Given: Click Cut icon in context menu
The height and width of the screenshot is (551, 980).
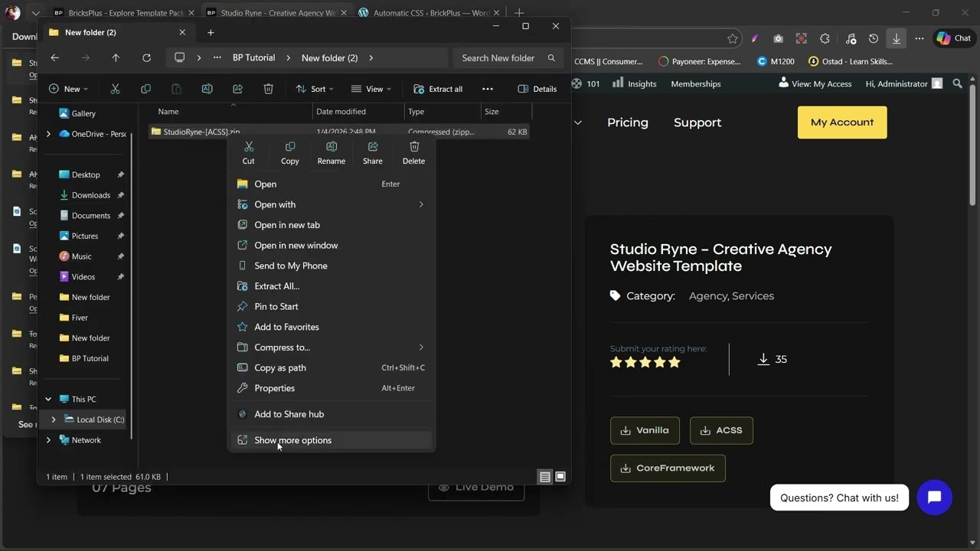Looking at the screenshot, I should 248,153.
